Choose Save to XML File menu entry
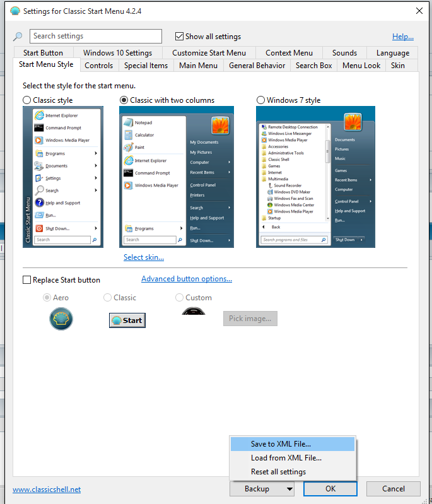Screen dimensions: 432x504 tap(293, 444)
